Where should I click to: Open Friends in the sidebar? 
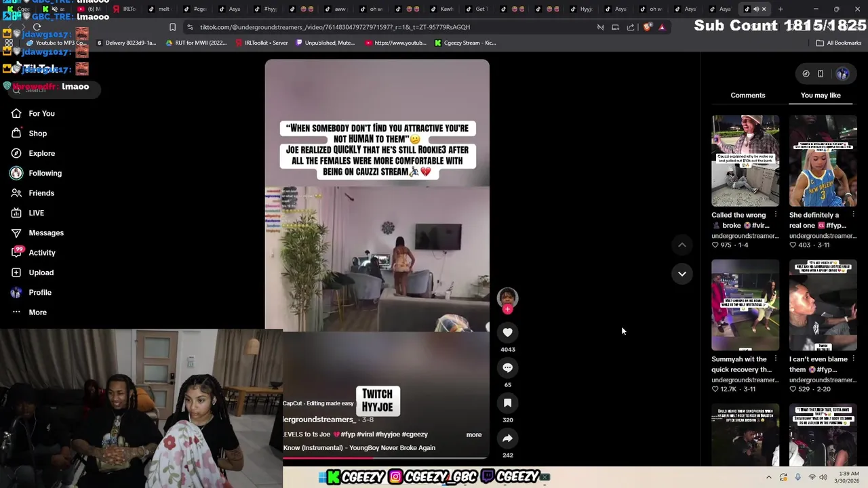coord(41,193)
